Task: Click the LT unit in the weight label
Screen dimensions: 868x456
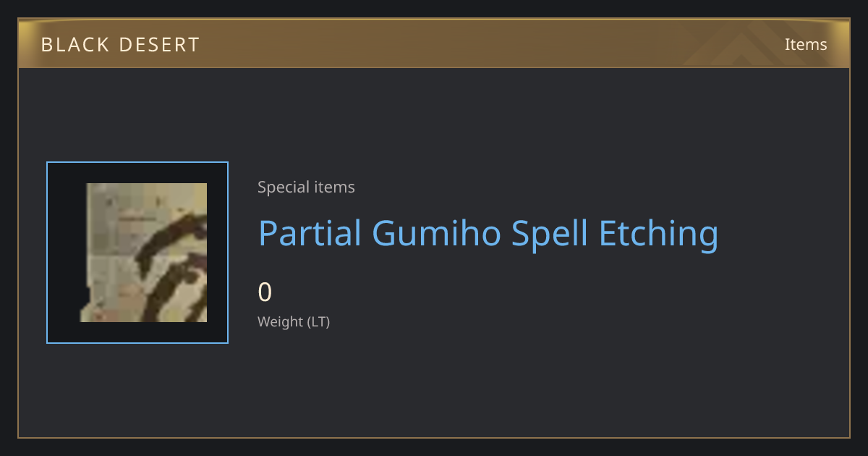Action: click(318, 322)
